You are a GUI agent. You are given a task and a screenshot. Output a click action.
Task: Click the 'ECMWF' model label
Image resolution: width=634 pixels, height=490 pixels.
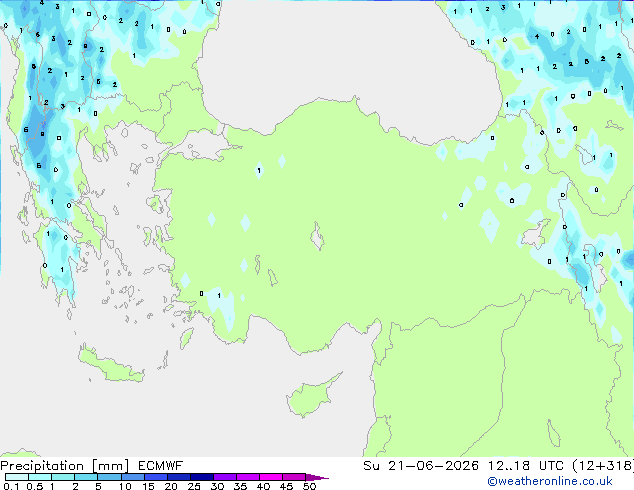click(x=161, y=466)
